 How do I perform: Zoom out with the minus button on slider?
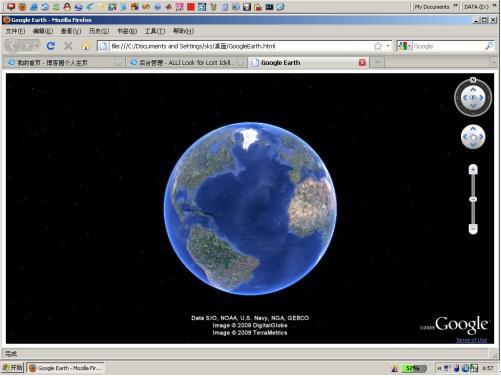tap(473, 229)
